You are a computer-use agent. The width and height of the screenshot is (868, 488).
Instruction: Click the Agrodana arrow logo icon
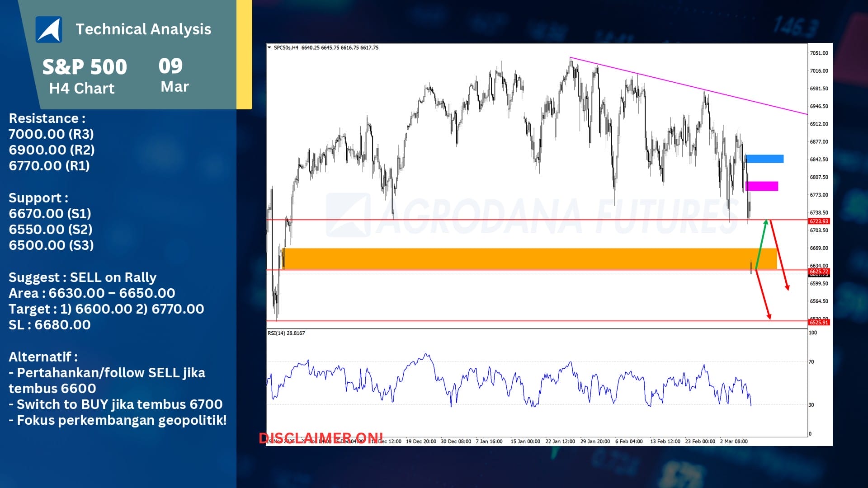click(49, 29)
